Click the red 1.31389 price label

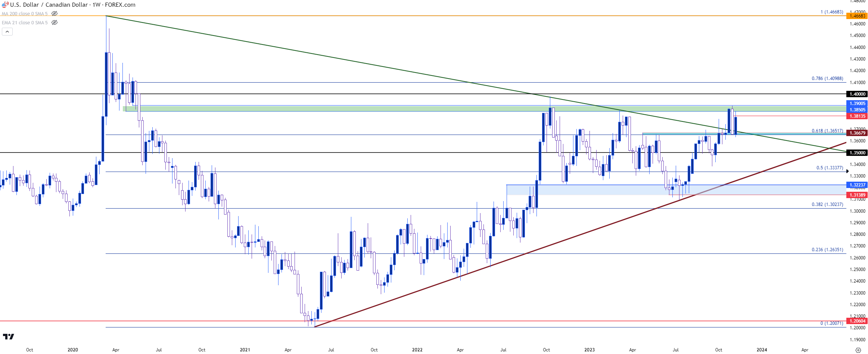pyautogui.click(x=857, y=195)
